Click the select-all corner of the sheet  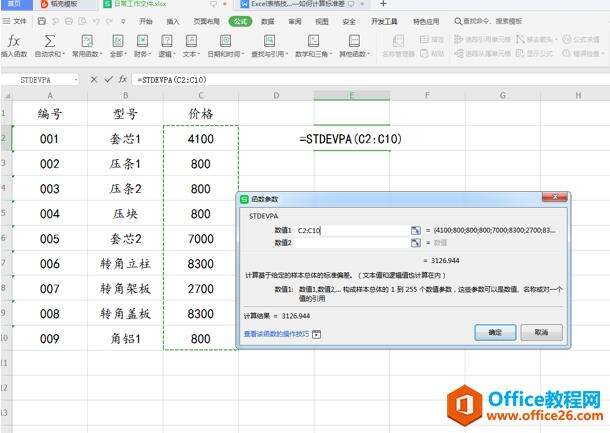click(x=6, y=95)
